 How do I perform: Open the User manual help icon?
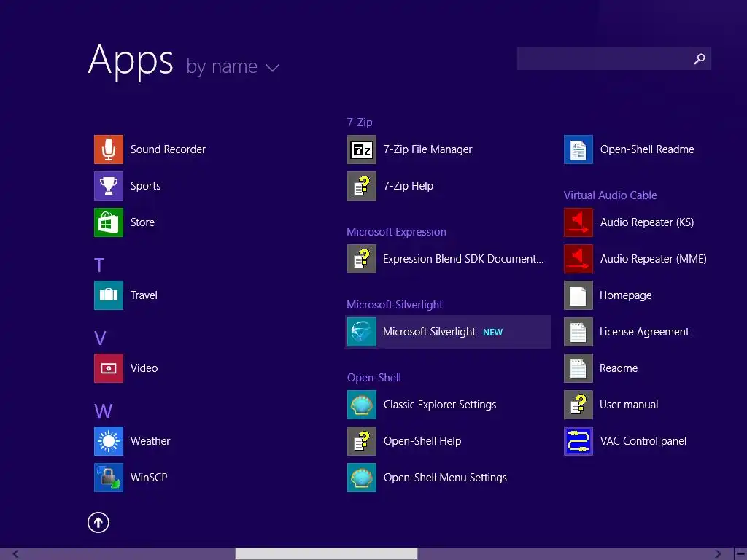[578, 405]
